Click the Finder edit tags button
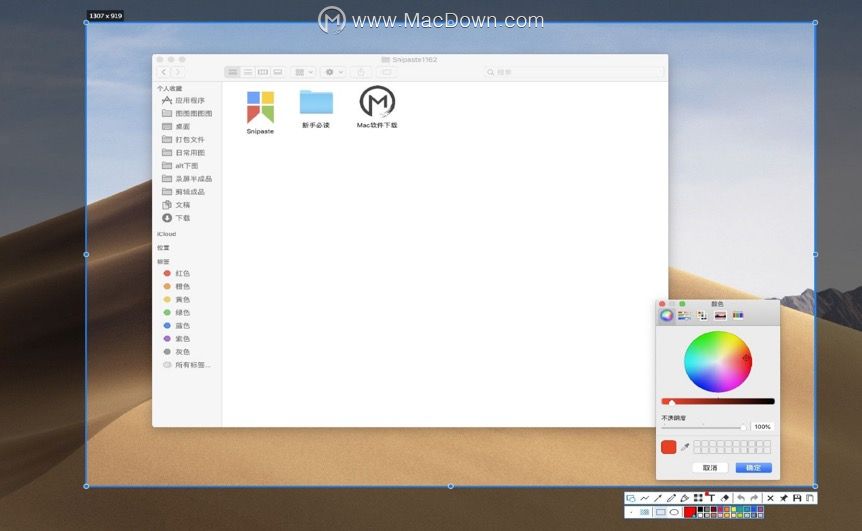The width and height of the screenshot is (862, 531). [x=386, y=72]
